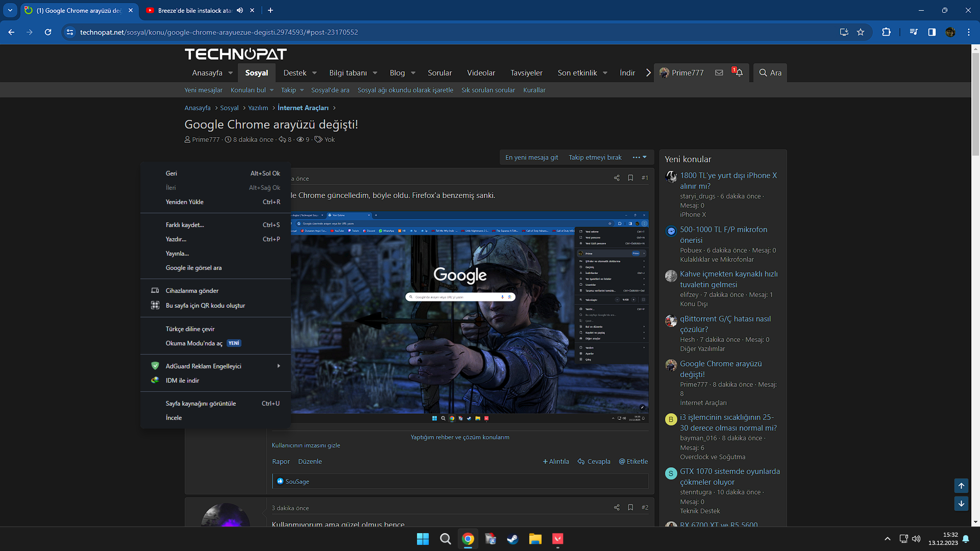Click the bookmark star icon in address bar
This screenshot has height=551, width=980.
tap(861, 32)
